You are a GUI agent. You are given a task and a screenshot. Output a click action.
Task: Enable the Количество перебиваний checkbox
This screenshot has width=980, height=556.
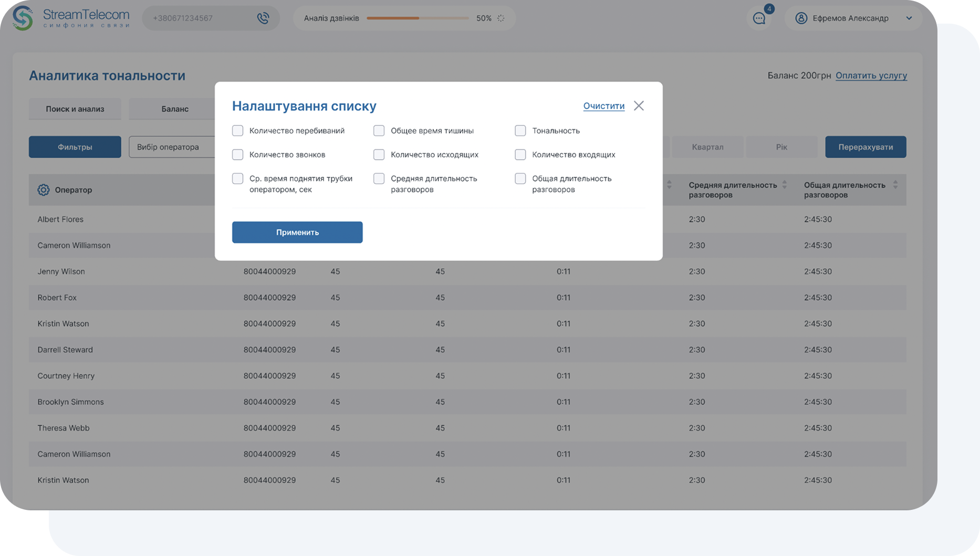coord(238,131)
